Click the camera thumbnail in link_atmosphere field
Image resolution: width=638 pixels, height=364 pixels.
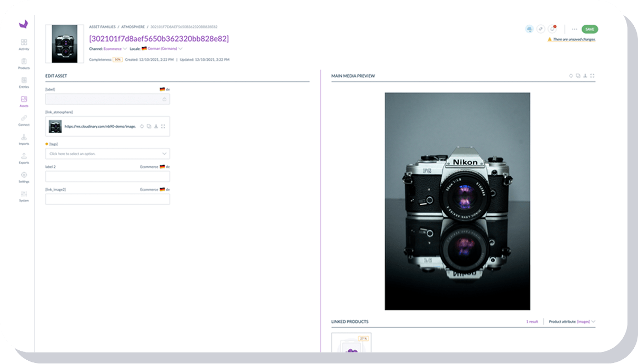(x=55, y=126)
